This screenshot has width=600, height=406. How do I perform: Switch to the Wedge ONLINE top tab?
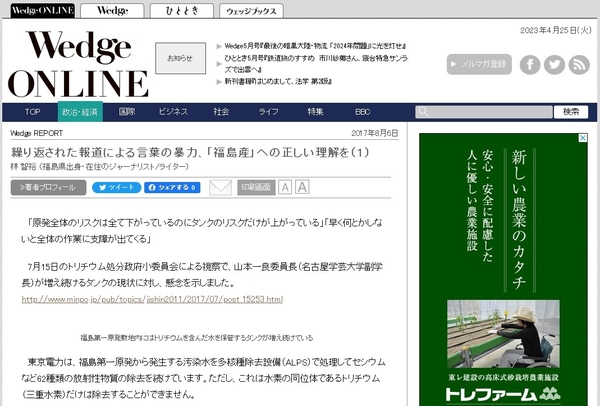coord(42,10)
